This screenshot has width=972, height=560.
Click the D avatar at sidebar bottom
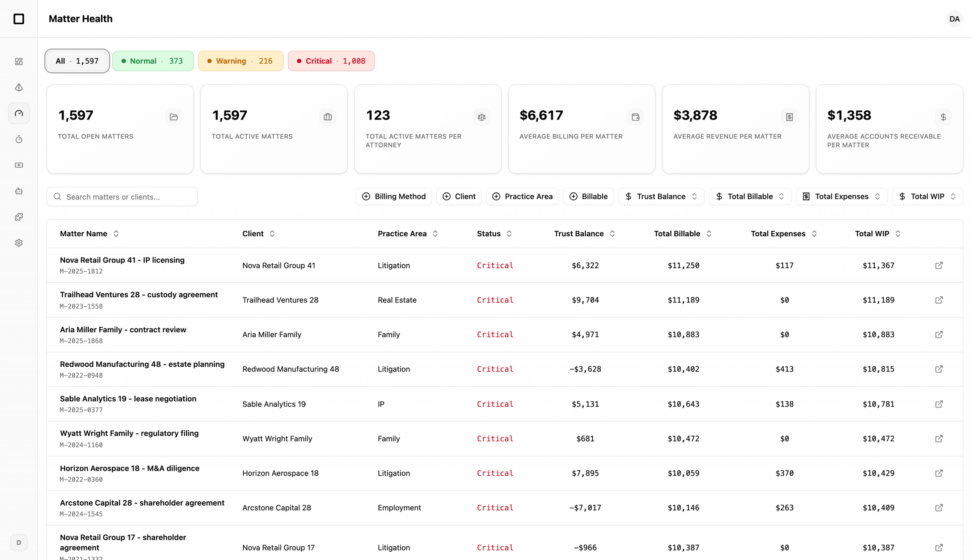click(x=19, y=543)
